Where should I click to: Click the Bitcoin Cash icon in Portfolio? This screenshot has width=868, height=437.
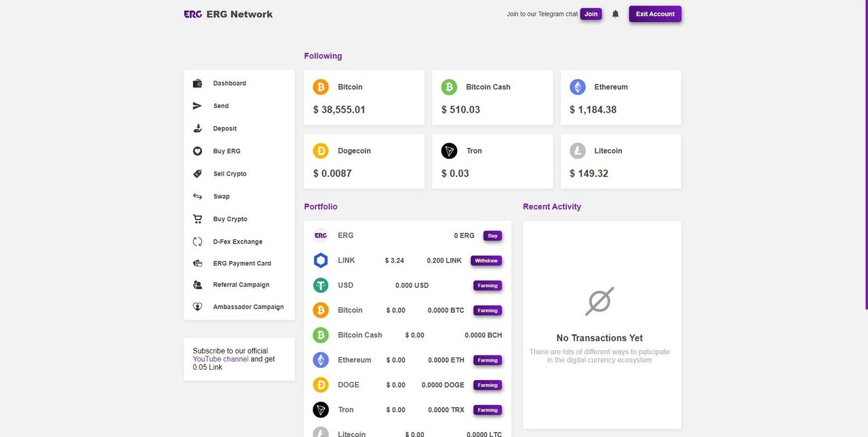[321, 335]
